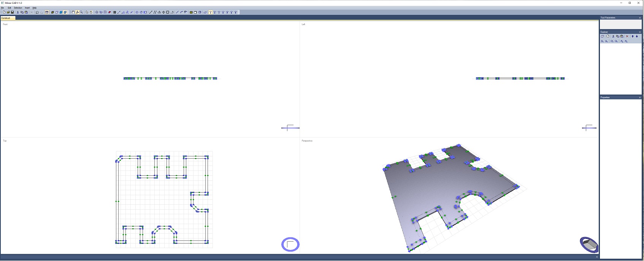This screenshot has height=261, width=644.
Task: Close the Properties panel
Action: click(640, 97)
